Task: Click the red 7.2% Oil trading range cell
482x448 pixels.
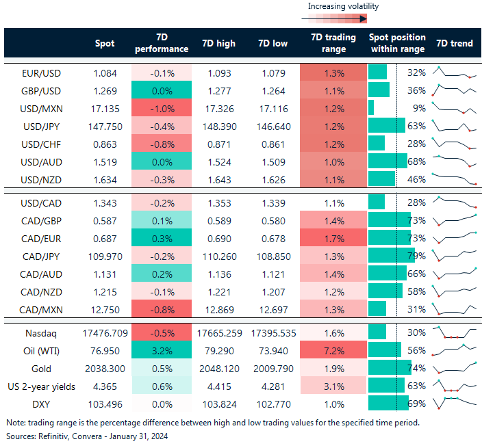Action: 331,350
